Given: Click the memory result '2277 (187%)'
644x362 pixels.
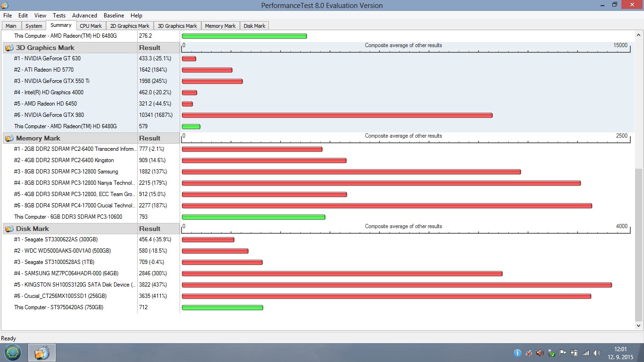Looking at the screenshot, I should pos(153,206).
